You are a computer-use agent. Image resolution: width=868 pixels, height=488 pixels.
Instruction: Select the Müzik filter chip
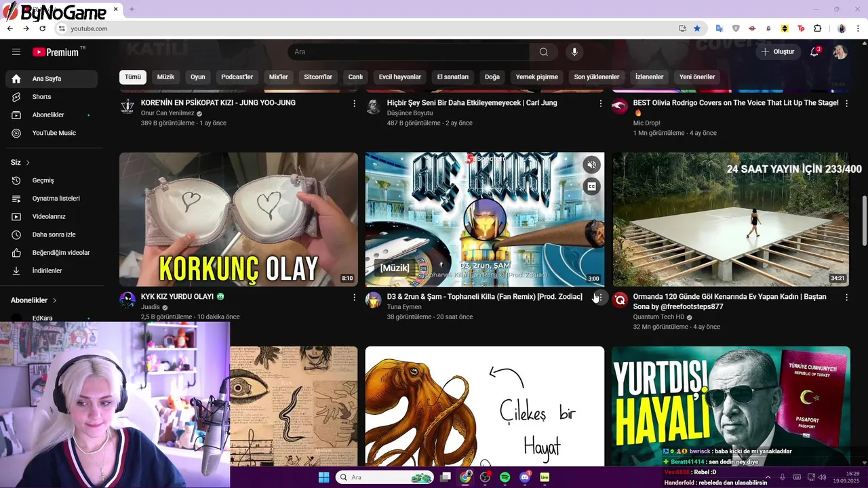pos(165,77)
